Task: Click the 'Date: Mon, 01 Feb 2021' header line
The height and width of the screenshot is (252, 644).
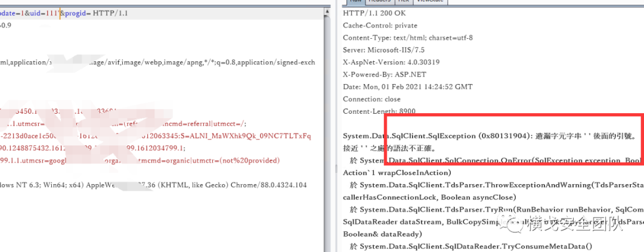Action: (x=407, y=87)
